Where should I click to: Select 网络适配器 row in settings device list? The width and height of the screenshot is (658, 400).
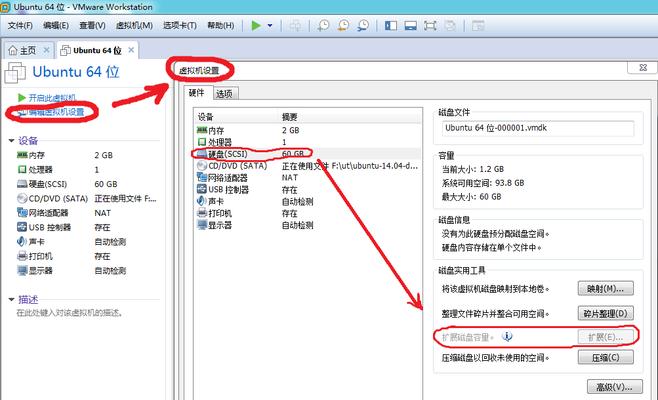pos(308,178)
